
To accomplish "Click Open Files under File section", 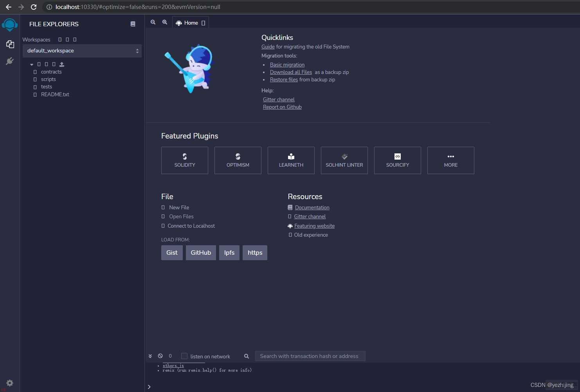I will pos(181,216).
